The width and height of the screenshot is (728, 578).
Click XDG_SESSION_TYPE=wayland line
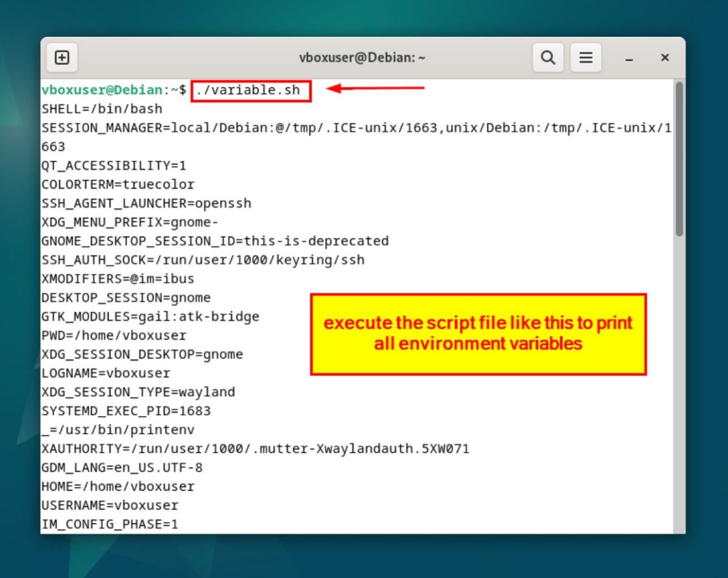coord(138,392)
